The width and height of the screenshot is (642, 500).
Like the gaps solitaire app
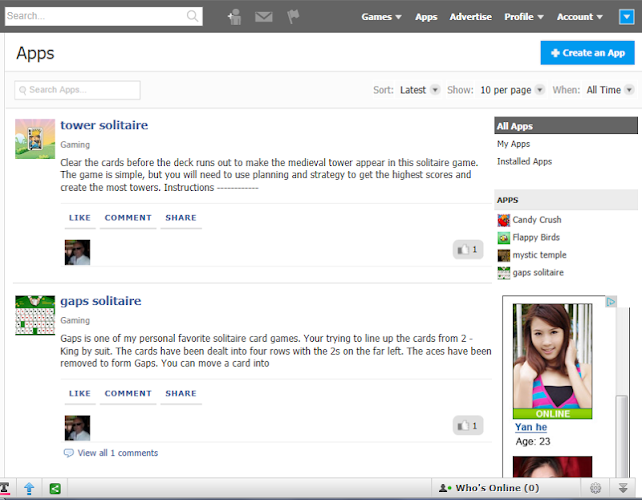80,393
